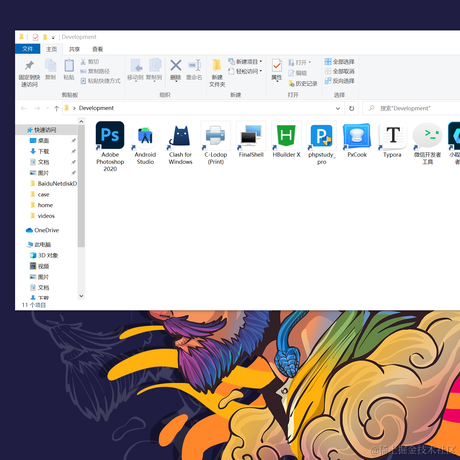This screenshot has width=460, height=460.
Task: Select 视频 under 此电脑
Action: pos(40,266)
